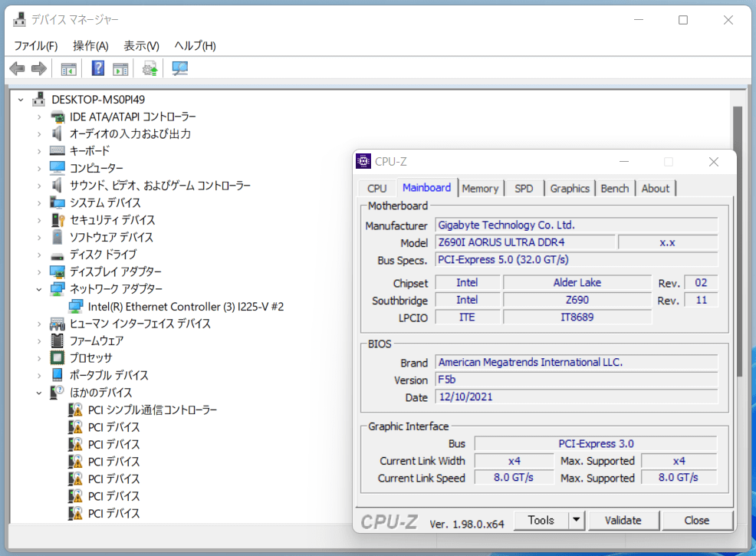Viewport: 756px width, 556px height.
Task: Click the プロセッサ CPU icon
Action: (58, 358)
